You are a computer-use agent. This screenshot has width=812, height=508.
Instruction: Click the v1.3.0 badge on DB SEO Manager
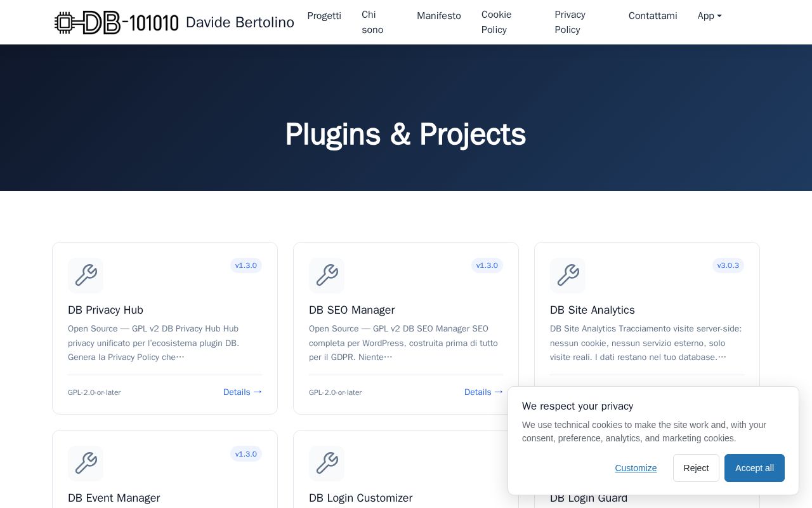pyautogui.click(x=487, y=265)
